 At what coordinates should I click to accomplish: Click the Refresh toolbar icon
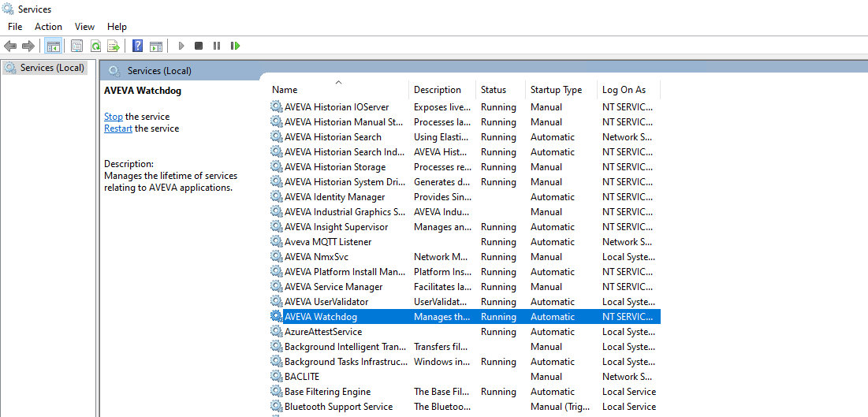point(95,46)
